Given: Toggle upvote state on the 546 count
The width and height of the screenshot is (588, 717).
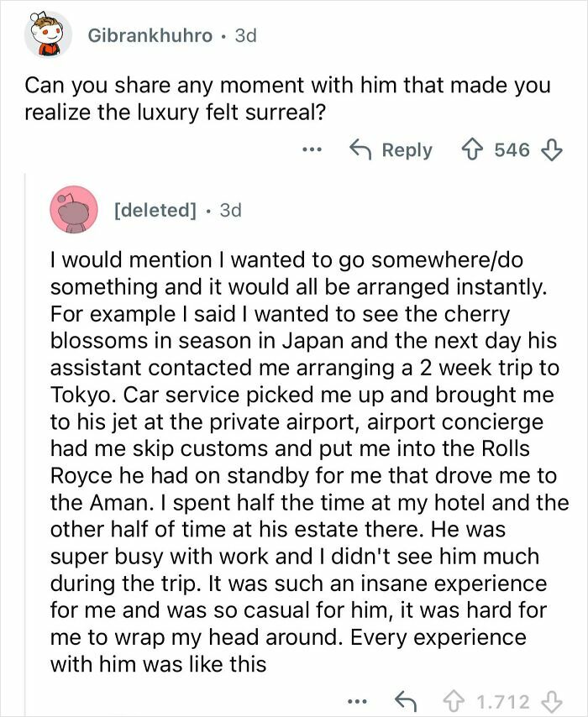Looking at the screenshot, I should [512, 150].
